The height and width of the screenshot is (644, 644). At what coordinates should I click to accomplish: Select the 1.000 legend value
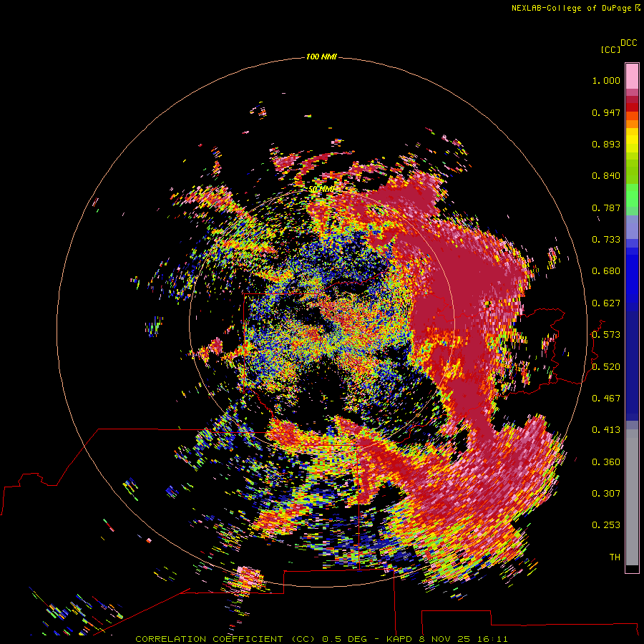click(x=606, y=80)
